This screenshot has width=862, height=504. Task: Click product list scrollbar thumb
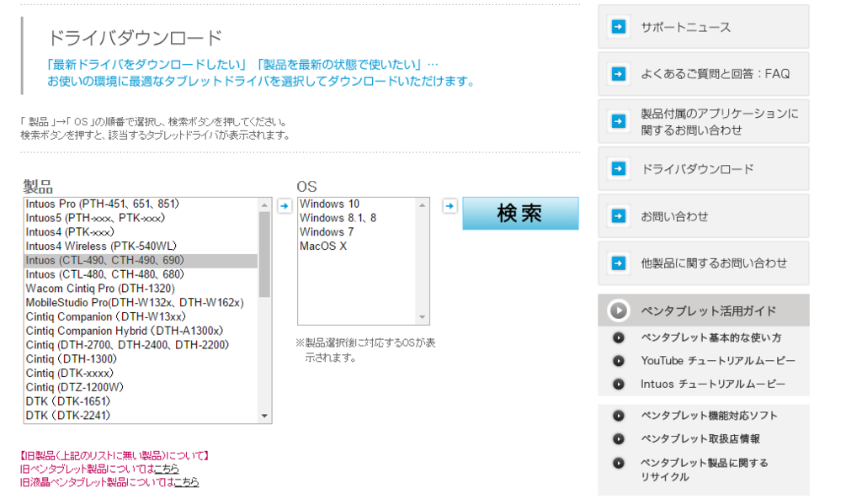click(264, 254)
